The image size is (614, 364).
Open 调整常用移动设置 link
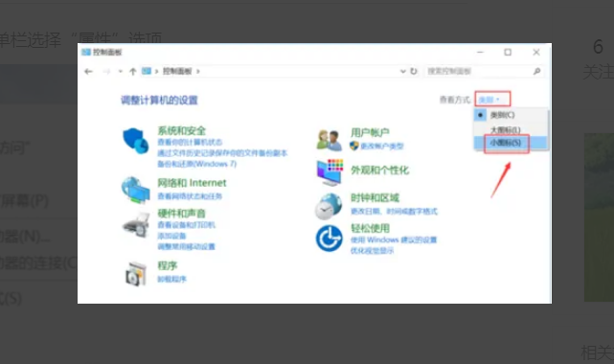[x=186, y=246]
